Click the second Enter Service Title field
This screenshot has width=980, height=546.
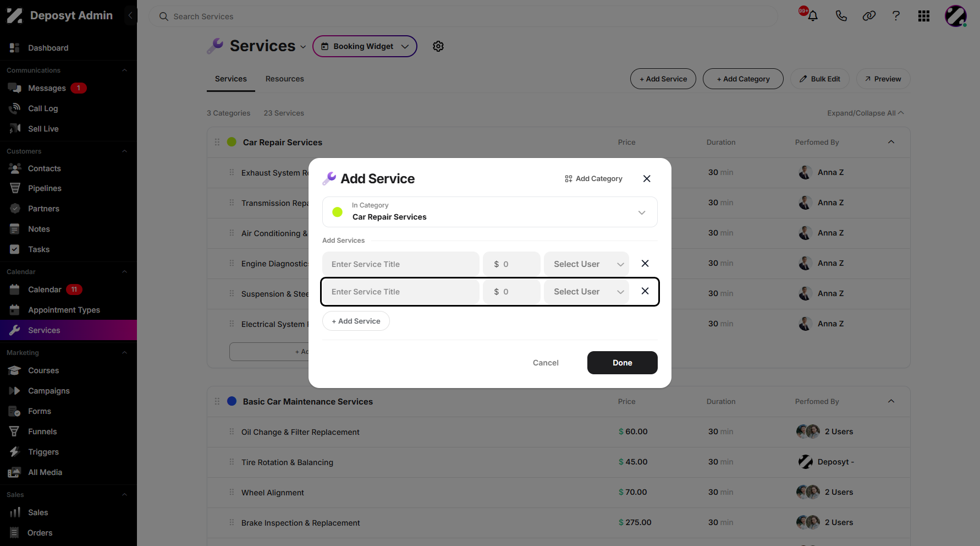[401, 292]
